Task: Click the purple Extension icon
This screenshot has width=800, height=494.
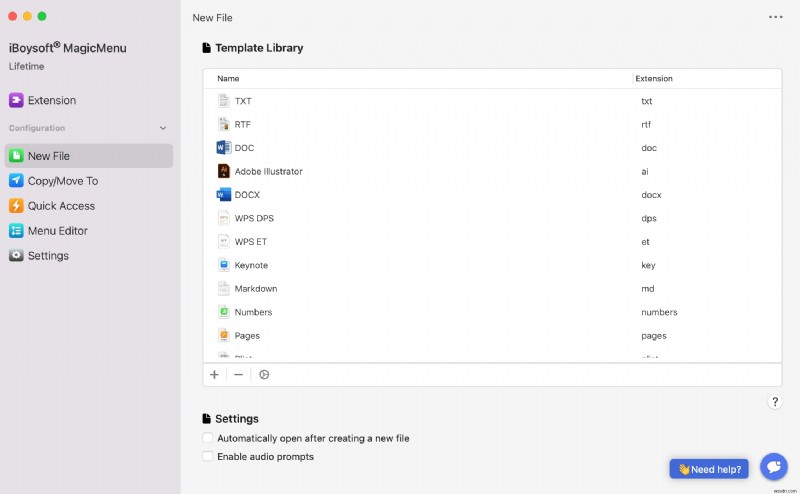Action: pyautogui.click(x=16, y=101)
